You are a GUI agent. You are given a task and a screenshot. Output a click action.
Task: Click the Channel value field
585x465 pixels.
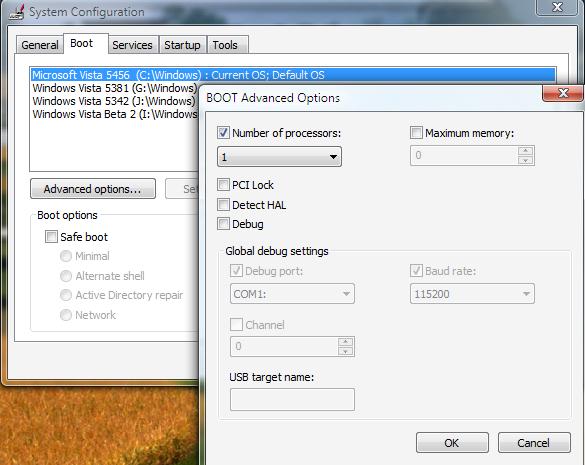click(x=284, y=346)
